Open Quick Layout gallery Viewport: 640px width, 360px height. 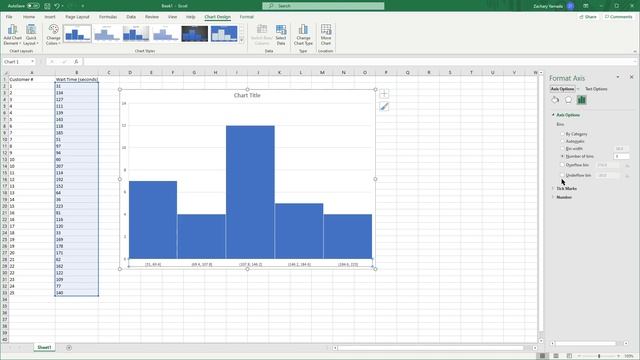click(31, 35)
